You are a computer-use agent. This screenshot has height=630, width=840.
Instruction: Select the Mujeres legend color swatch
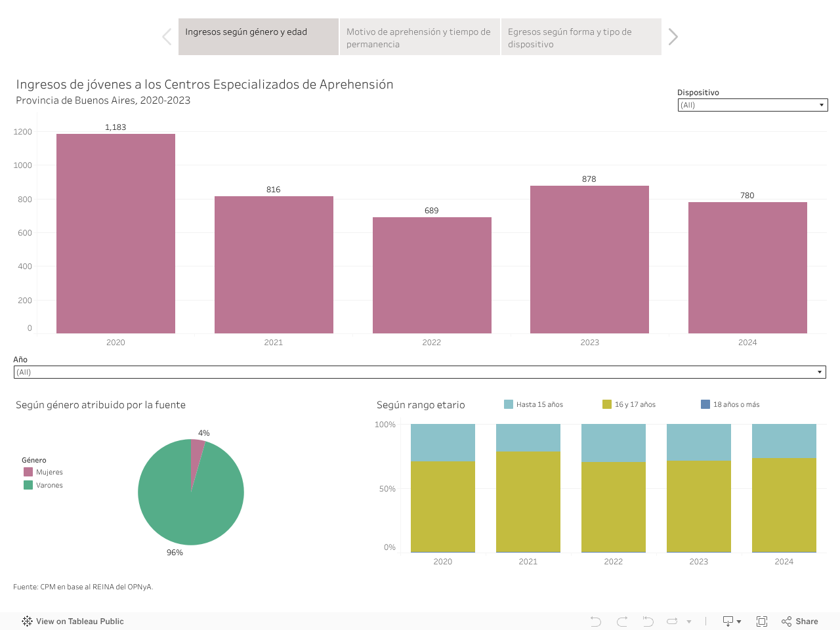[x=28, y=472]
